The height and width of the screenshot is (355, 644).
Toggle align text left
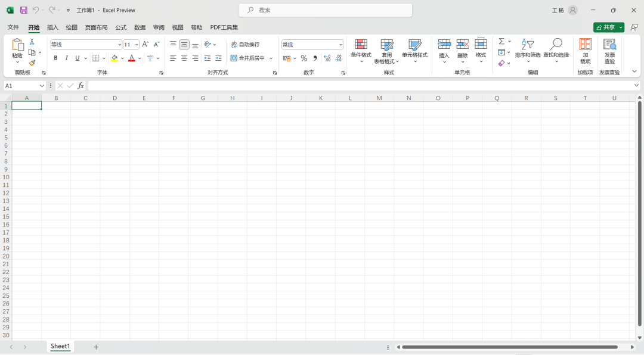(173, 58)
